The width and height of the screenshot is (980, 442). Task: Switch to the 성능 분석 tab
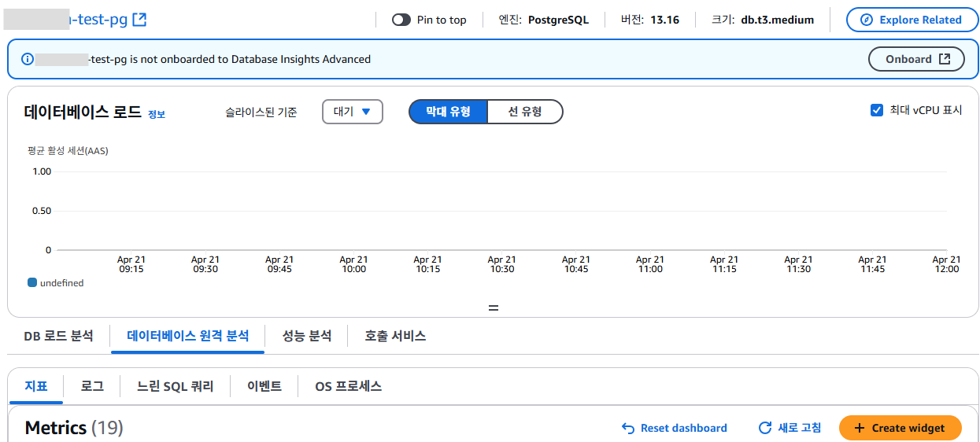tap(307, 336)
